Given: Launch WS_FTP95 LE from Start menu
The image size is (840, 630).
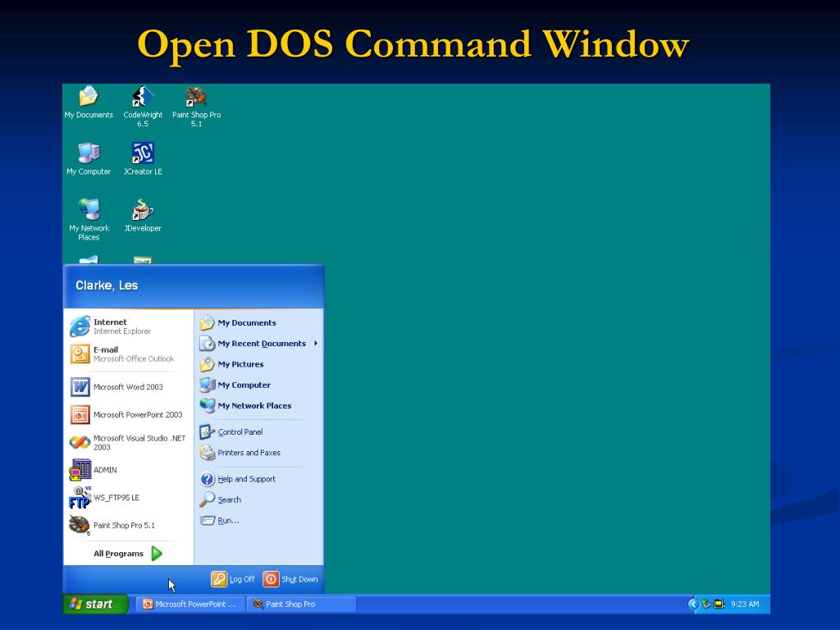Looking at the screenshot, I should pyautogui.click(x=129, y=498).
